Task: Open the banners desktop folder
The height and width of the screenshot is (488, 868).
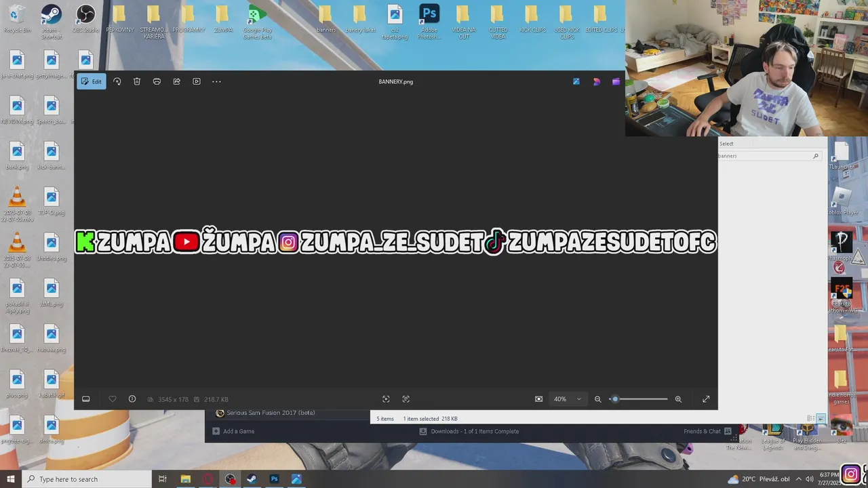Action: [326, 19]
